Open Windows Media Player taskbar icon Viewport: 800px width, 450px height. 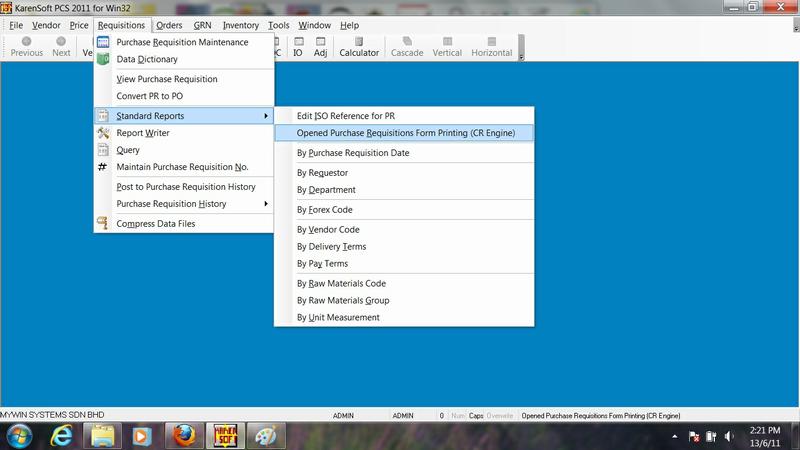[142, 436]
